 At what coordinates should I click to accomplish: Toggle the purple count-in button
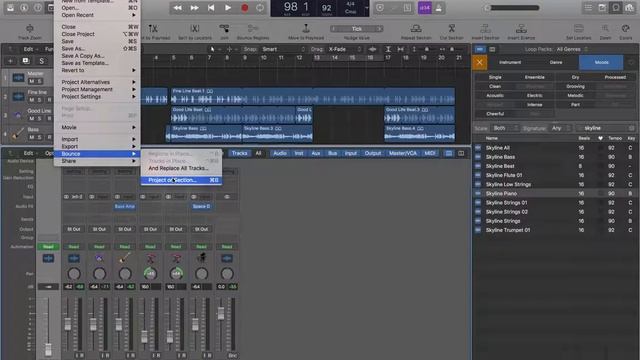pyautogui.click(x=424, y=8)
